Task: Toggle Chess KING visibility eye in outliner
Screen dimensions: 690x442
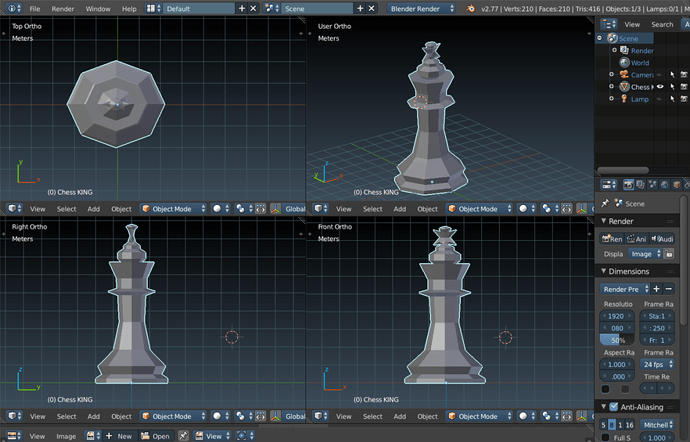Action: tap(660, 87)
